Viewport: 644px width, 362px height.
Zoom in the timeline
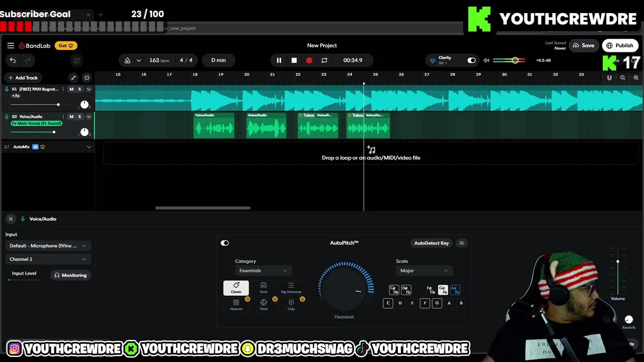[636, 77]
